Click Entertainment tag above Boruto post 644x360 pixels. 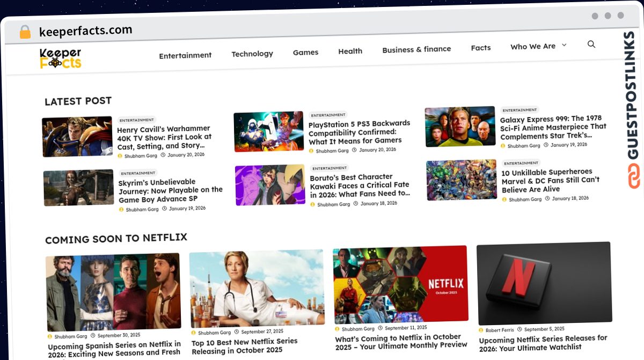[x=330, y=168]
